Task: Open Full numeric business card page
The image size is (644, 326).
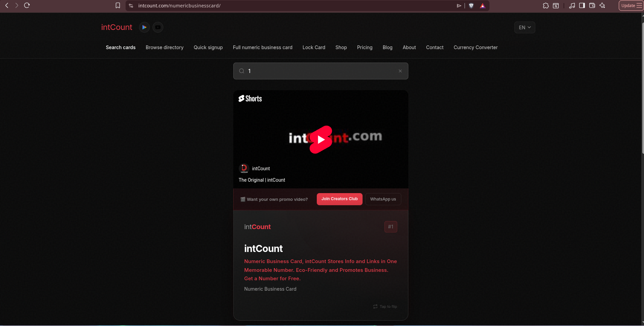Action: point(263,47)
